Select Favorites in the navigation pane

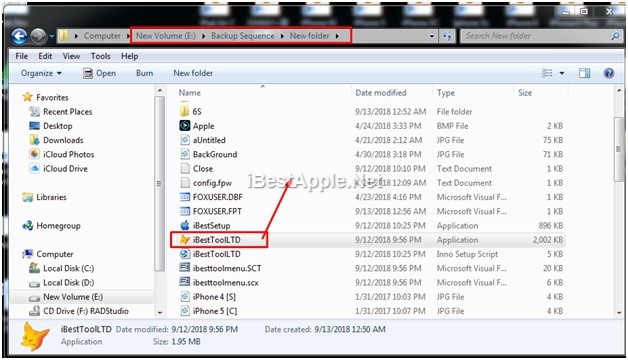coord(52,97)
